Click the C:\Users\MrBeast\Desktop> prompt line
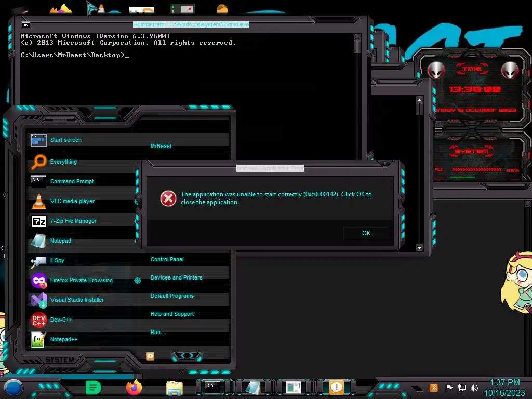This screenshot has height=399, width=532. pyautogui.click(x=75, y=55)
